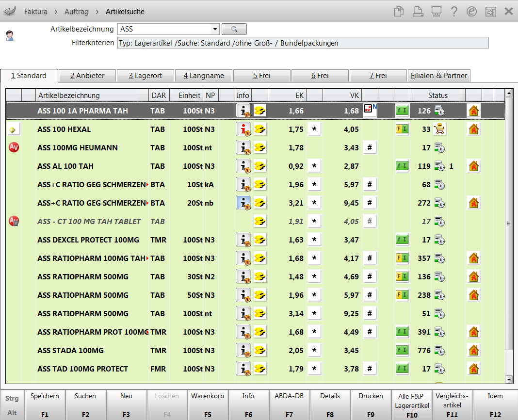The width and height of the screenshot is (518, 420).
Task: Click the scrollbar down arrow of article list
Action: pyautogui.click(x=509, y=379)
